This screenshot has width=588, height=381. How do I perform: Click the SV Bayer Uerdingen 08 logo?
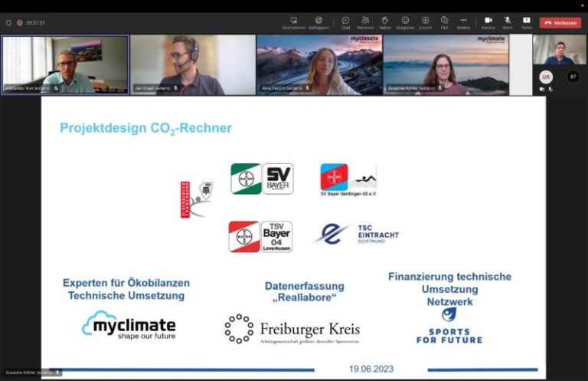click(348, 180)
